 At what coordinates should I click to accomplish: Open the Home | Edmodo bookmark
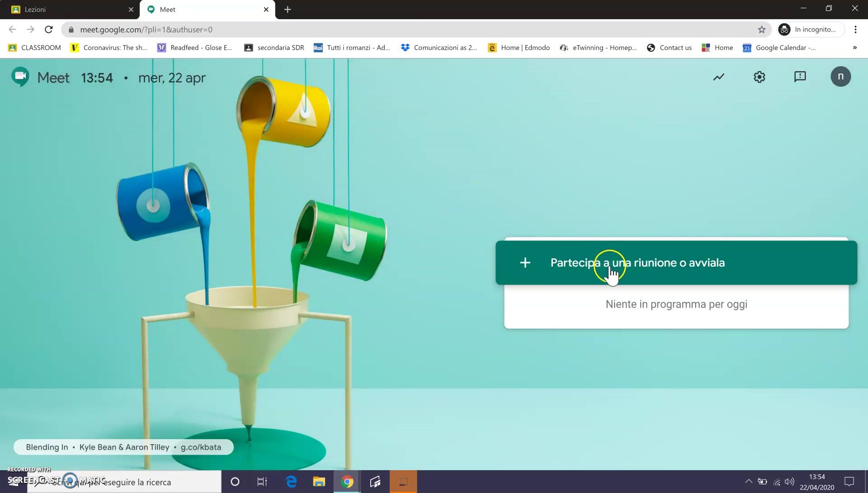click(519, 47)
